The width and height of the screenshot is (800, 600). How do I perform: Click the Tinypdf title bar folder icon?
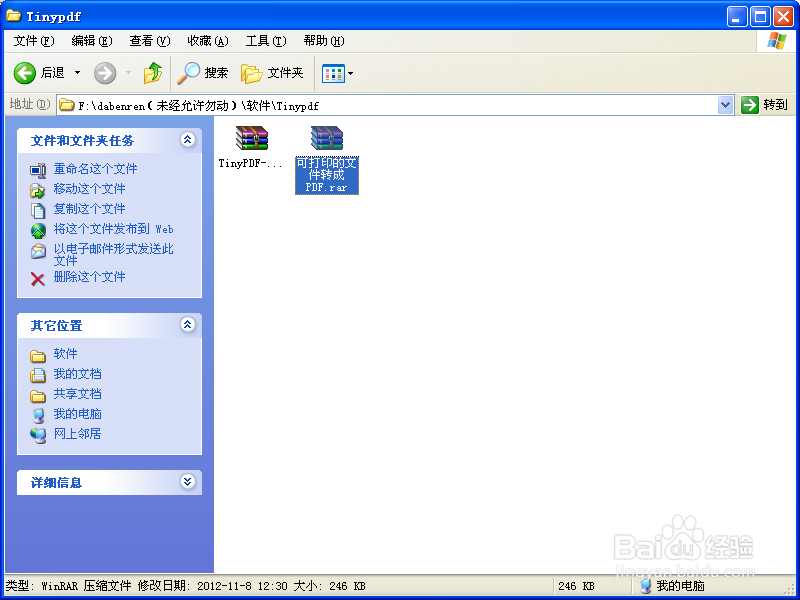13,16
